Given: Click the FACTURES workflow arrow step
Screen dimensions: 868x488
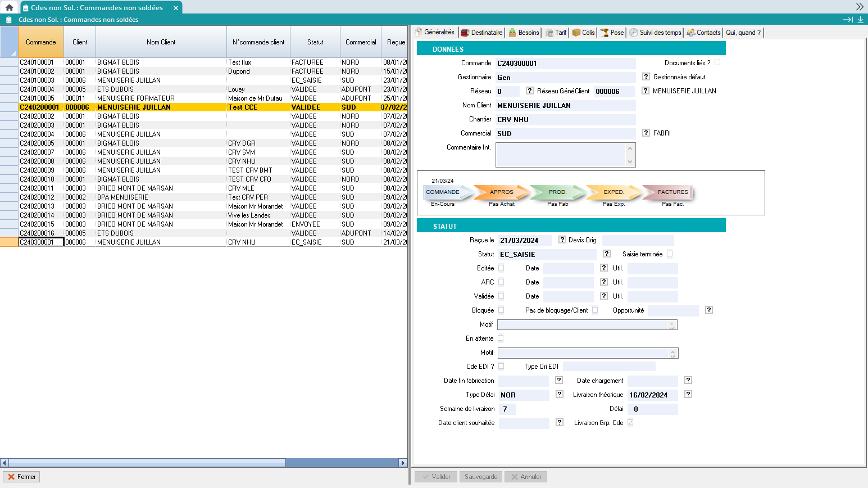Looking at the screenshot, I should point(671,192).
